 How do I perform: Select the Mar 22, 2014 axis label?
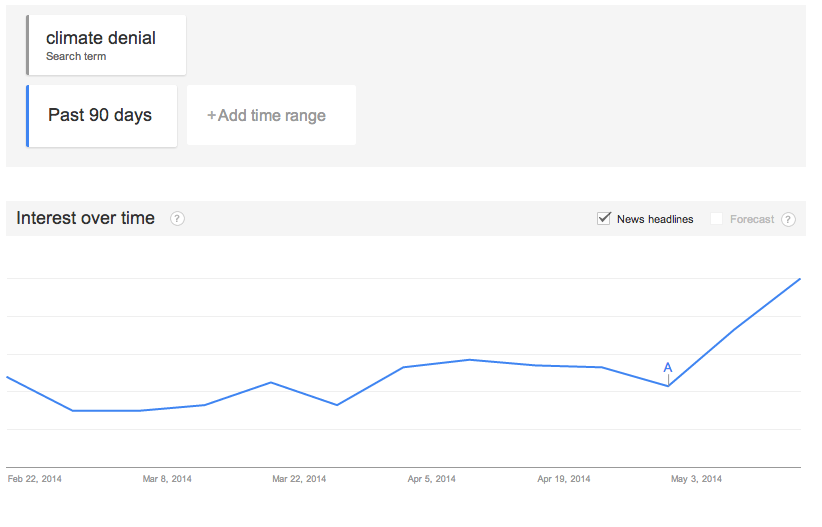pos(299,479)
